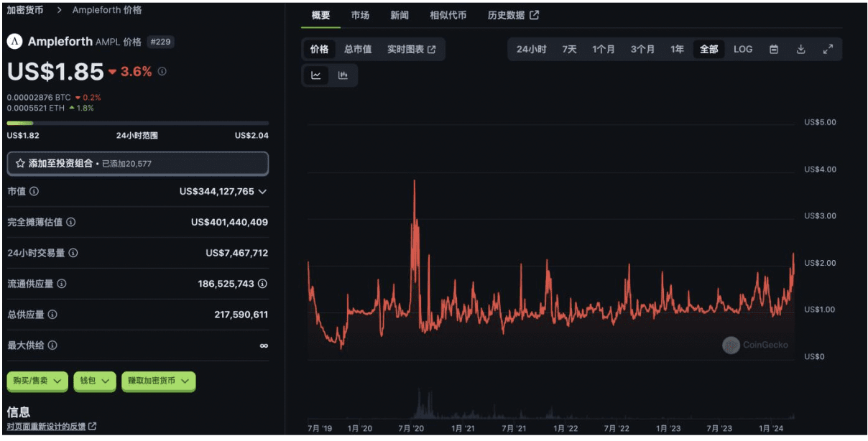Open the 新闻 tab
Image resolution: width=868 pixels, height=441 pixels.
click(x=400, y=15)
